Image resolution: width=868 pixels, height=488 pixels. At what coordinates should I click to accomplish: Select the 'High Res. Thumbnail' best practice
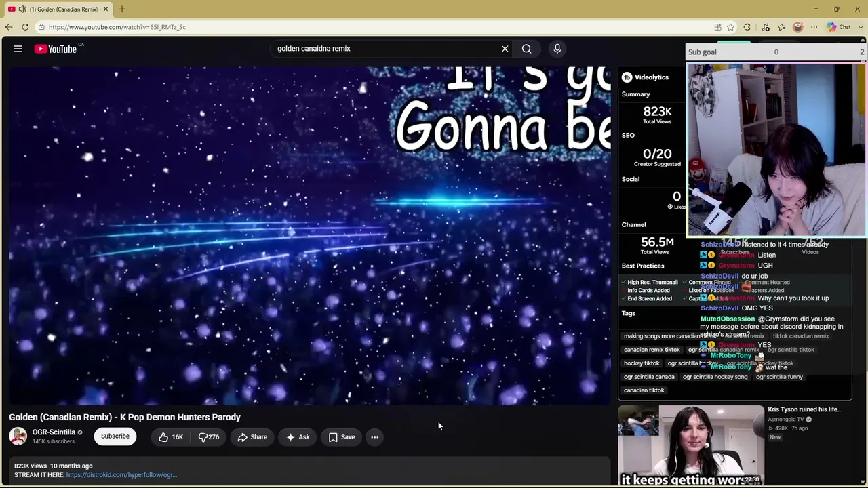click(x=650, y=283)
